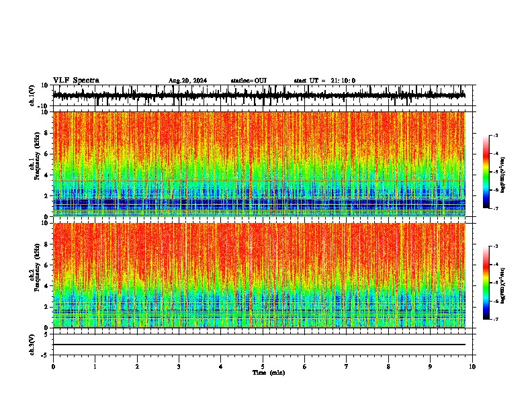Screen dimensions: 532x411
Task: Click the ch.1 PSD color scale bar
Action: [486, 172]
